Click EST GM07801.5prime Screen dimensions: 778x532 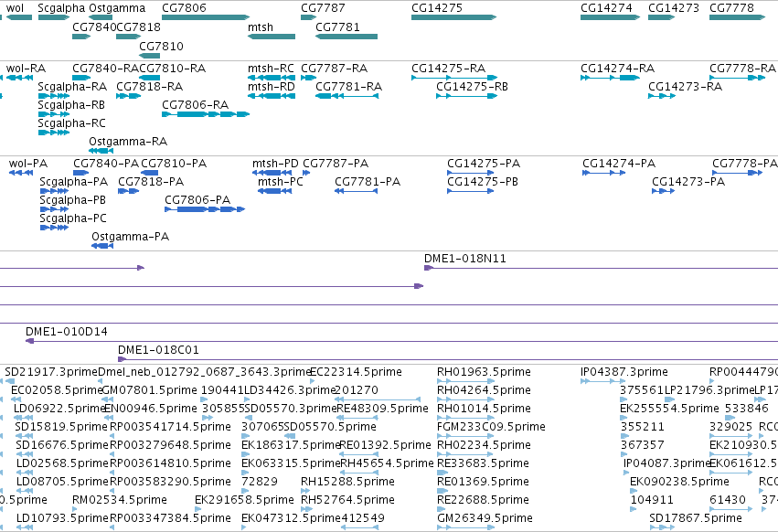click(x=149, y=390)
